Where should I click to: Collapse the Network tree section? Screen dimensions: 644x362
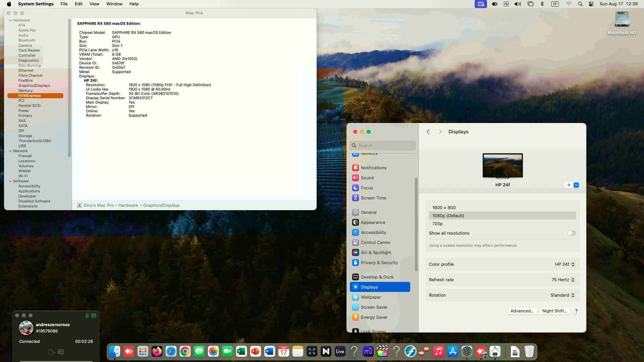coord(10,151)
